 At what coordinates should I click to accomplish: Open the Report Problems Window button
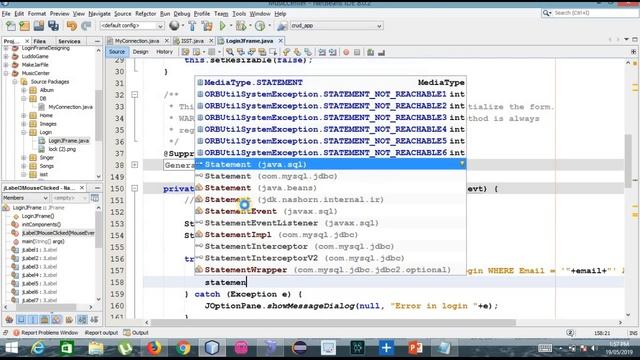tap(45, 333)
